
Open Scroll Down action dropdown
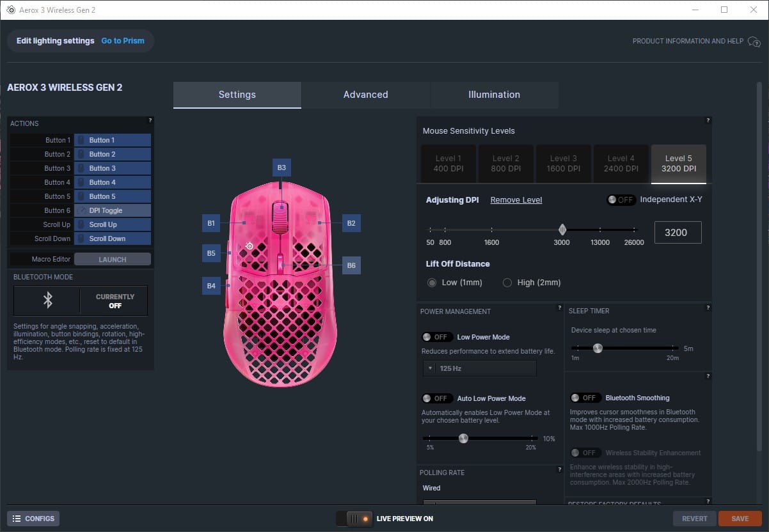point(113,239)
